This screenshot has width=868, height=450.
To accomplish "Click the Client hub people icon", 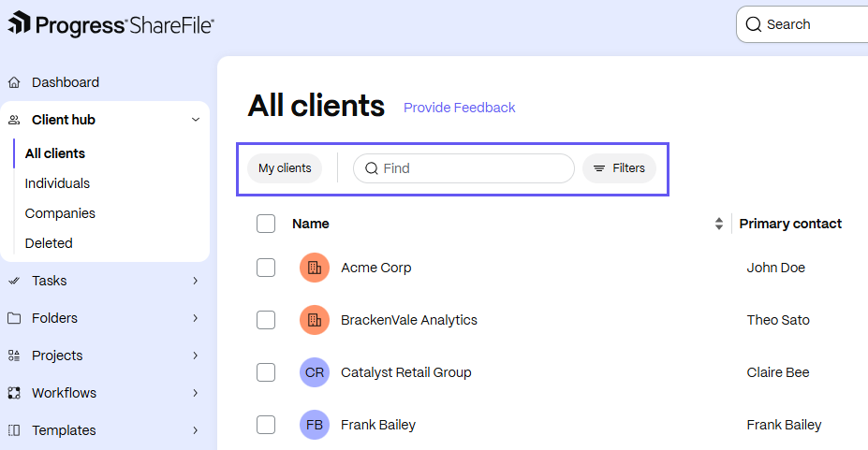I will pos(14,120).
